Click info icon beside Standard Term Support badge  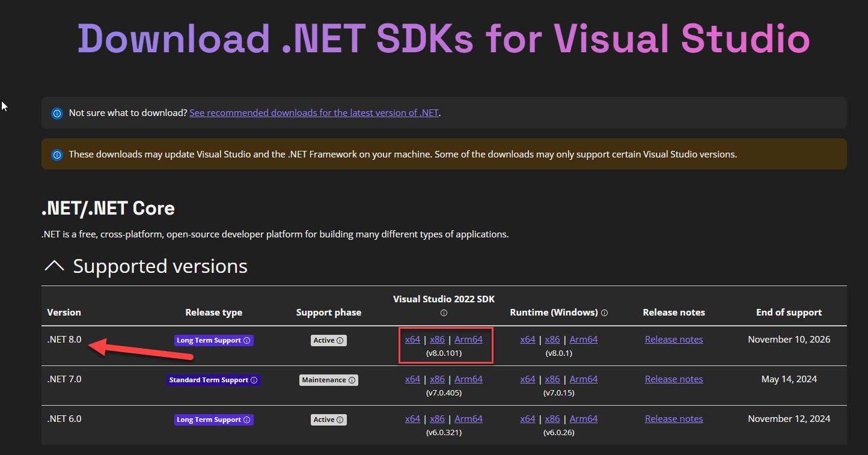[x=254, y=380]
